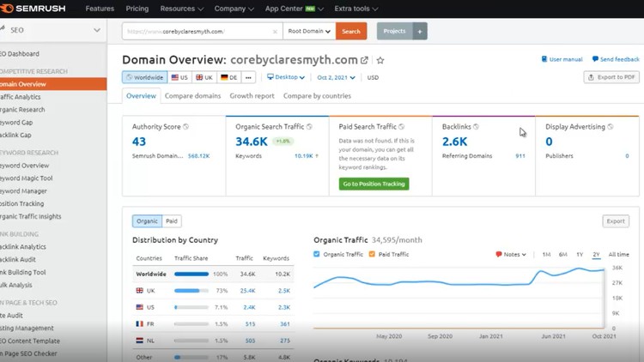Open Semrush Domain rank 568.12K link

coord(199,156)
